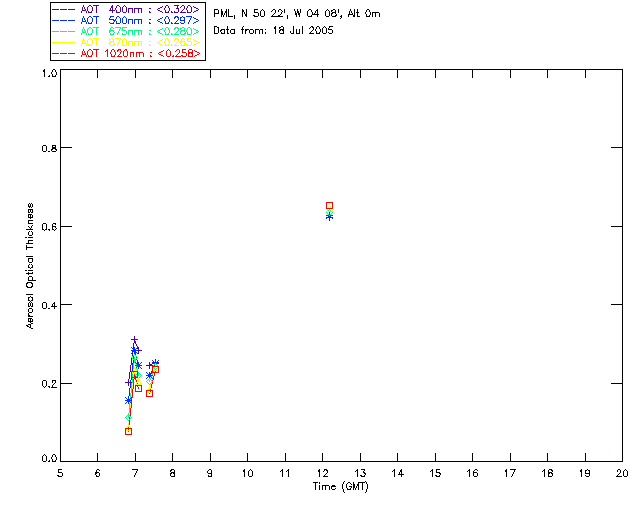Click the purple dashed line swatch in legend
Viewport: 640px width, 512px height.
coord(64,9)
